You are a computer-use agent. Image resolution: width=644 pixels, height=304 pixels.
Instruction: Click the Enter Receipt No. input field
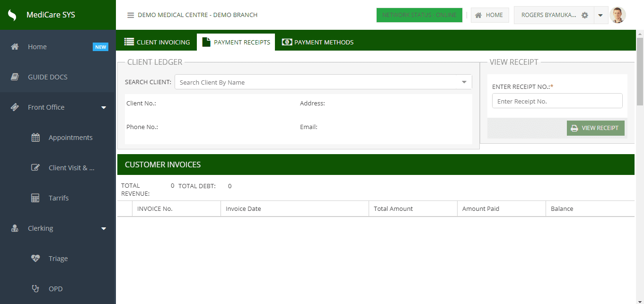[x=557, y=101]
